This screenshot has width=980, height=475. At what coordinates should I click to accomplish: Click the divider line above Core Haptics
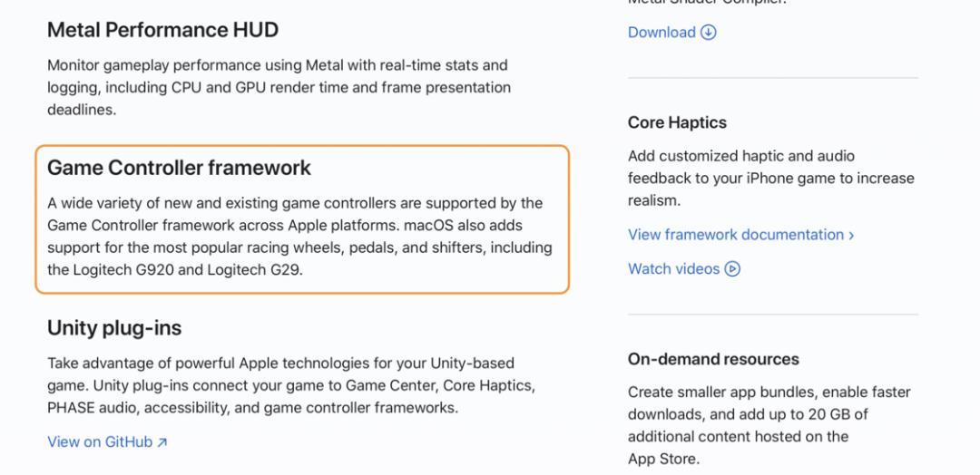click(772, 79)
